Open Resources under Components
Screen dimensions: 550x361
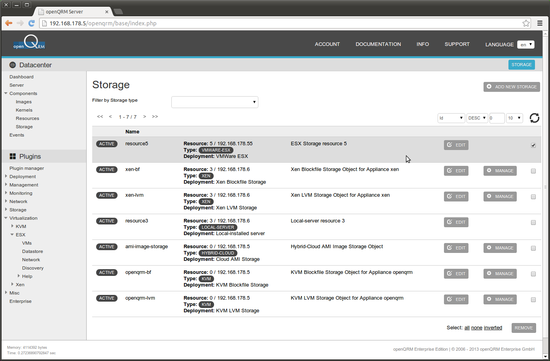coord(27,119)
